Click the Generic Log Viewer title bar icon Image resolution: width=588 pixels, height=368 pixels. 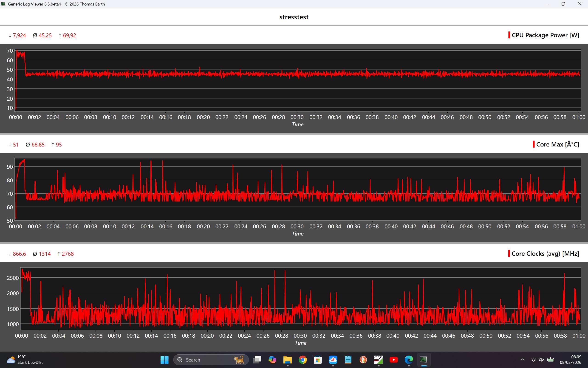(3, 4)
